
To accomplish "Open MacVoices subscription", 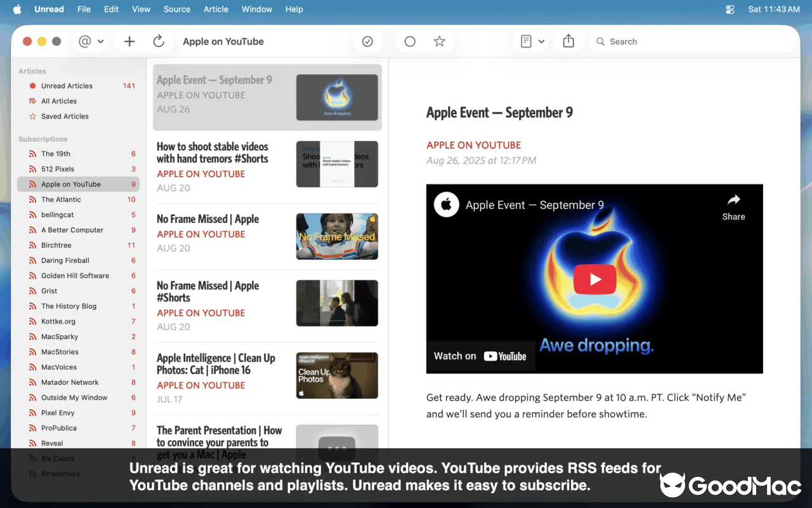I will pyautogui.click(x=78, y=367).
